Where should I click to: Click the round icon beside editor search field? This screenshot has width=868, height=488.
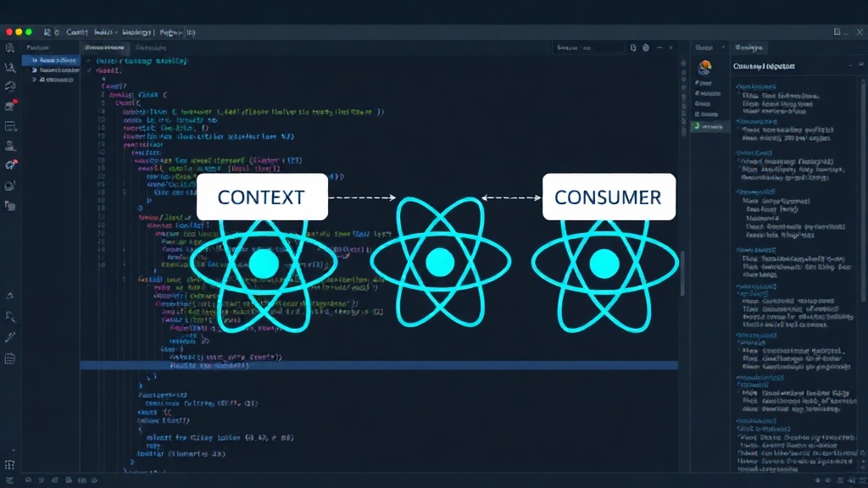click(645, 48)
